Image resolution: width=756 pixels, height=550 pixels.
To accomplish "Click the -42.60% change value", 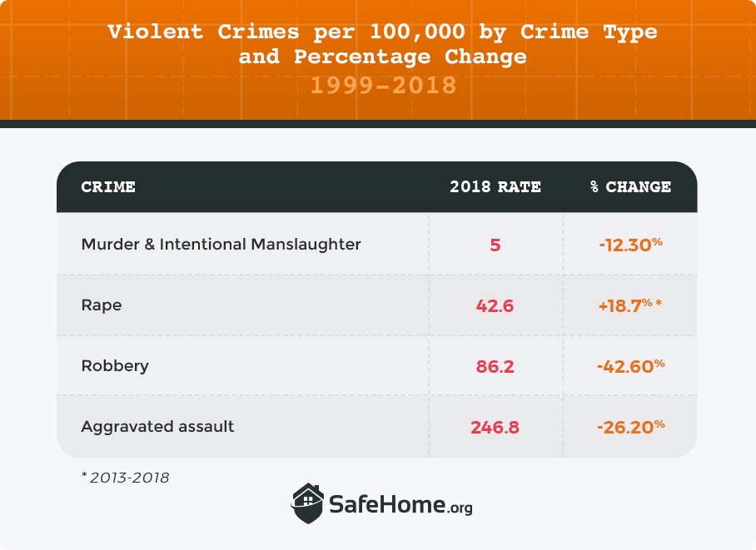I will [x=630, y=366].
